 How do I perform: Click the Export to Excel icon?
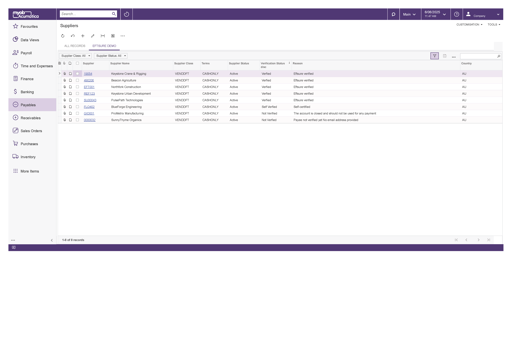113,36
